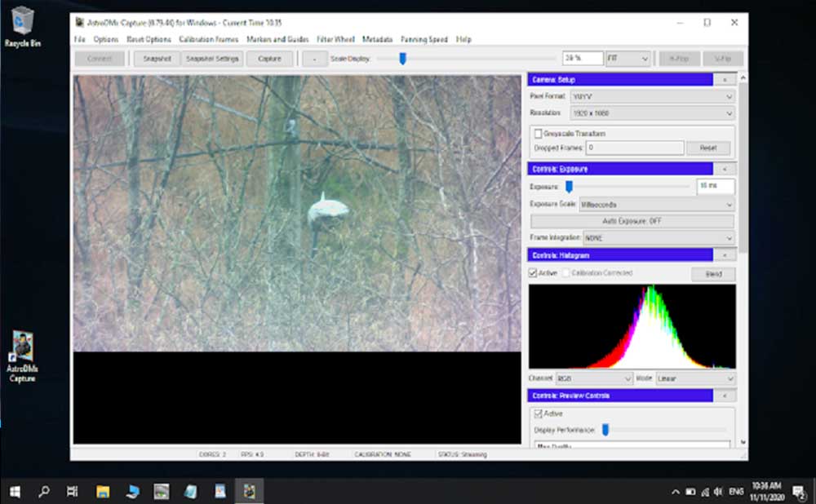Click the Exposure slider handle
This screenshot has width=816, height=504.
pyautogui.click(x=569, y=187)
